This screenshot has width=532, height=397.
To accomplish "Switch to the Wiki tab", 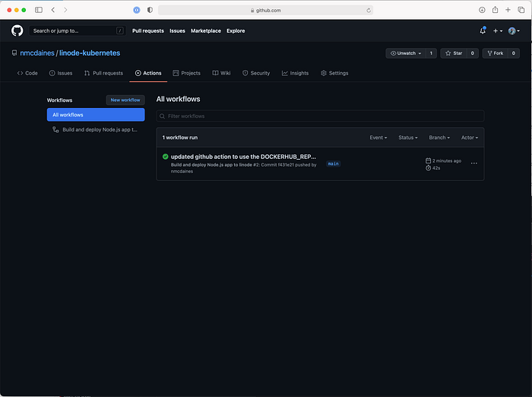I will click(221, 73).
